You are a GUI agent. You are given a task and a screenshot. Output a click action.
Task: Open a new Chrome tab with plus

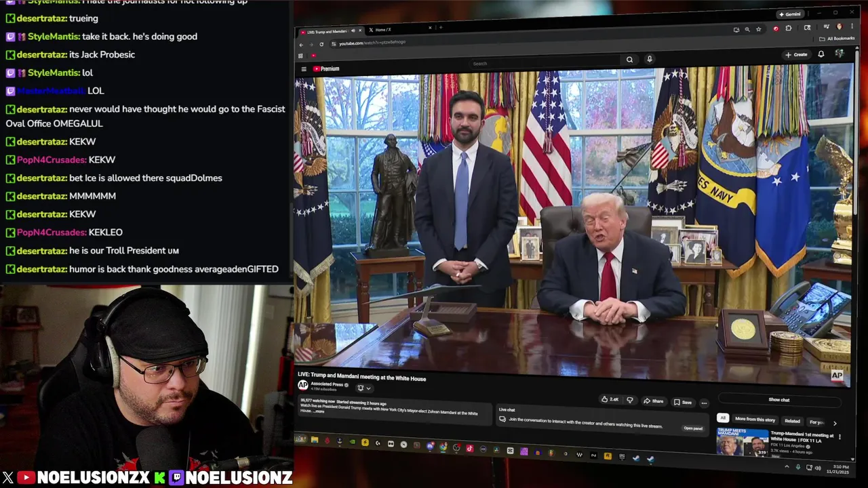tap(441, 27)
